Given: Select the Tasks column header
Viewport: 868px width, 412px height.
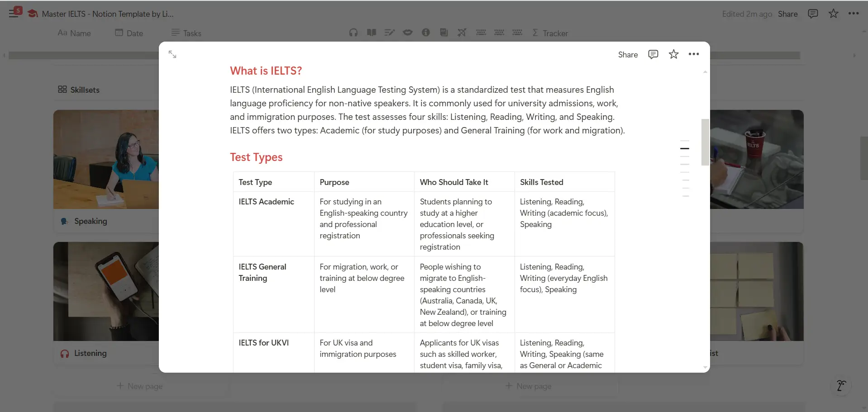Looking at the screenshot, I should (x=186, y=33).
